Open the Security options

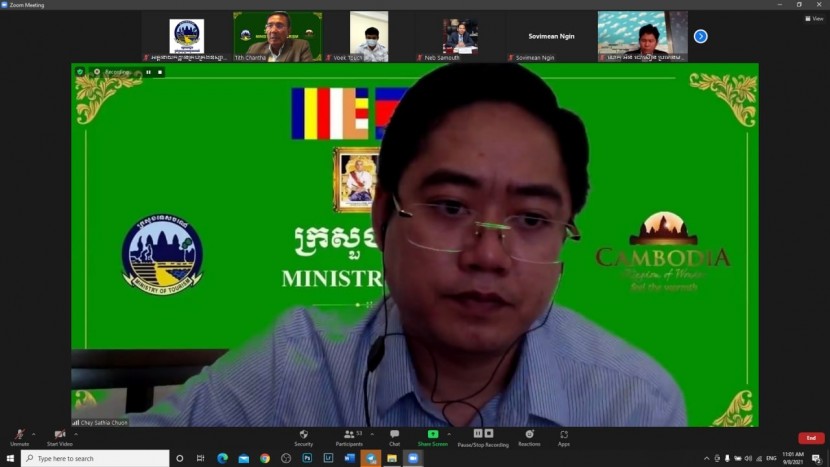[303, 436]
